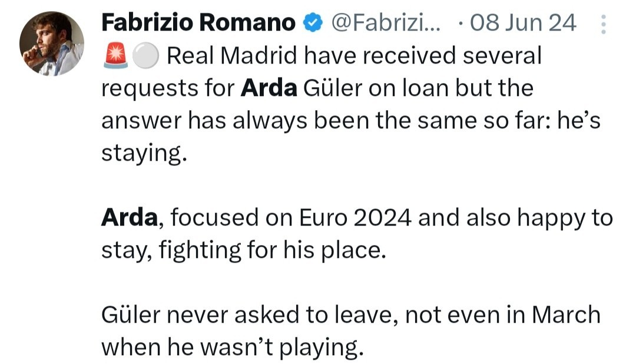Click the red siren emoji

pyautogui.click(x=116, y=55)
